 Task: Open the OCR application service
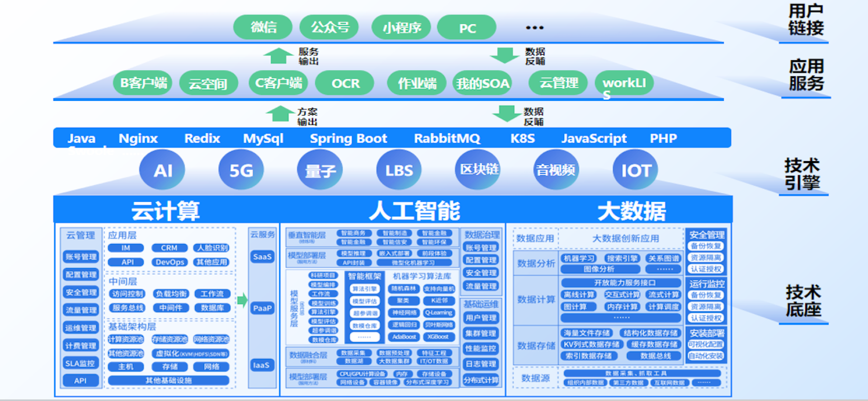click(345, 83)
